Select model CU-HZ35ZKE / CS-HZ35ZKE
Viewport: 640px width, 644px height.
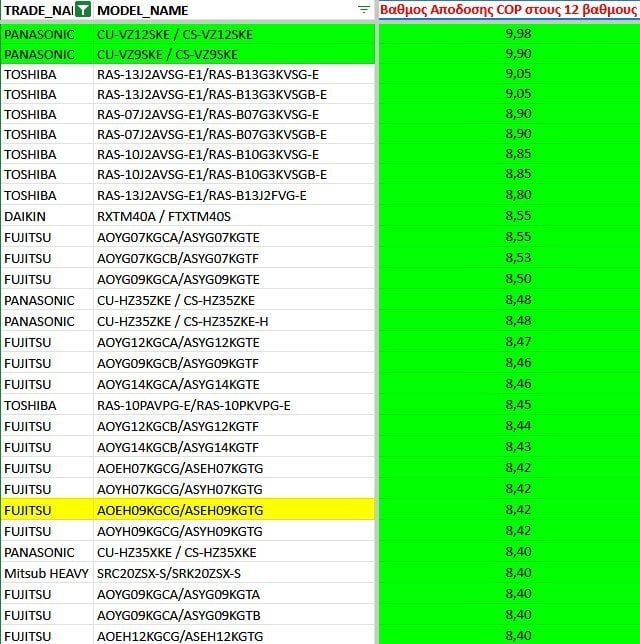click(x=176, y=301)
